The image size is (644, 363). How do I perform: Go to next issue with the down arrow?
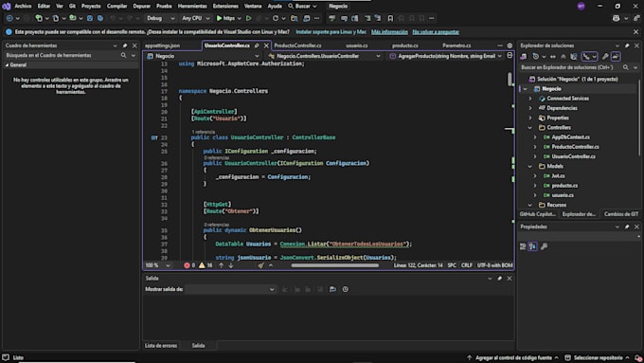[231, 265]
